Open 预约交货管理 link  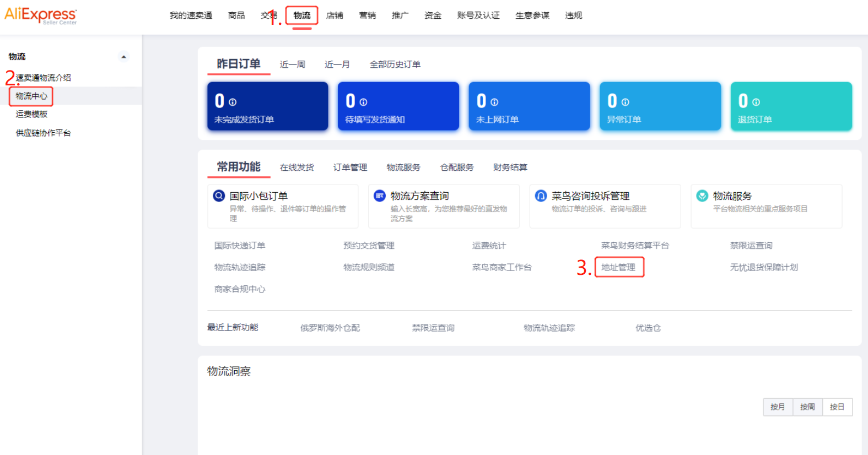(369, 246)
